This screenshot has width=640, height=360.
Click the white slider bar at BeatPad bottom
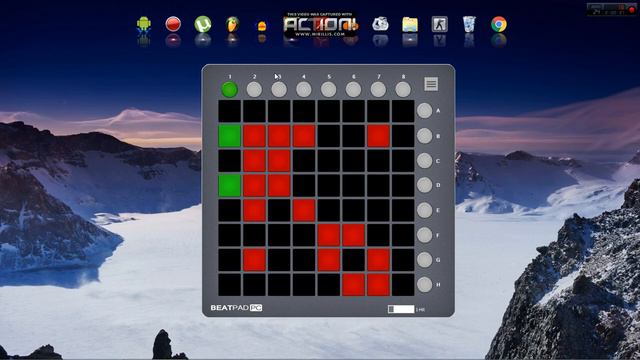coord(401,309)
